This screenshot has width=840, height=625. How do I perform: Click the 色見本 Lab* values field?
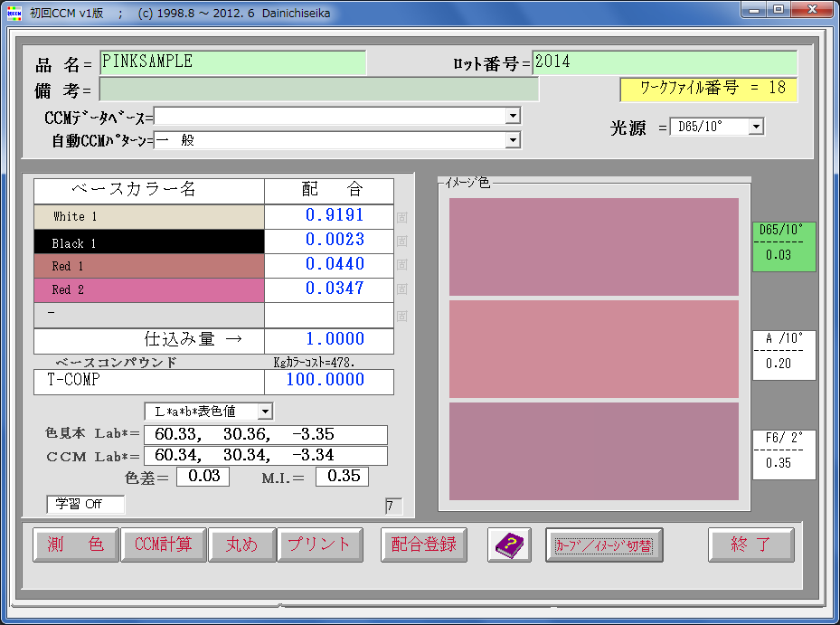(x=266, y=435)
